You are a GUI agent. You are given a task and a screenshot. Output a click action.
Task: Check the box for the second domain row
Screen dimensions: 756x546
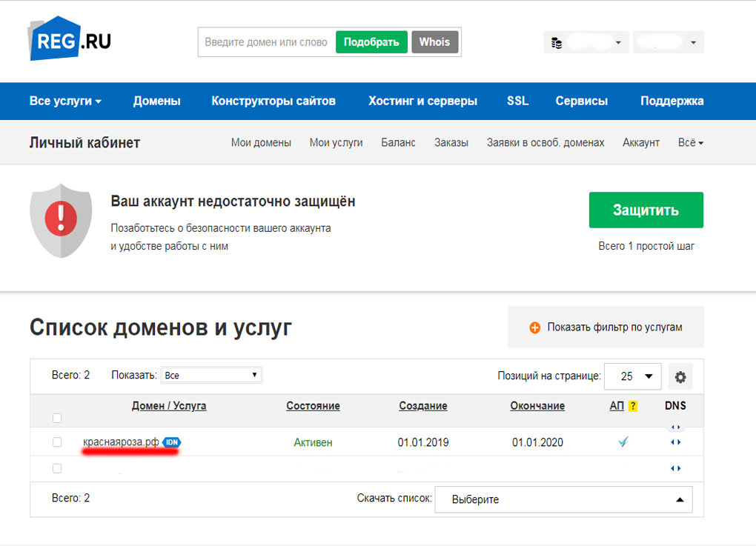tap(57, 468)
